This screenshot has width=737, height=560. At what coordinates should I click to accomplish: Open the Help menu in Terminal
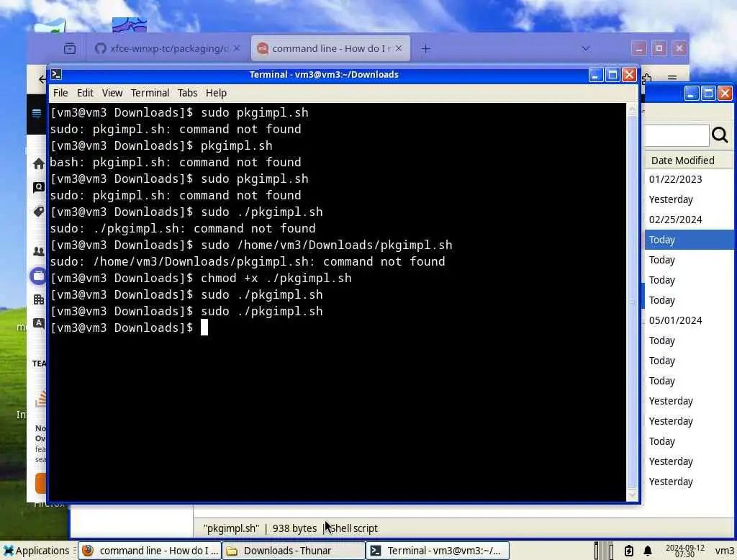coord(216,93)
